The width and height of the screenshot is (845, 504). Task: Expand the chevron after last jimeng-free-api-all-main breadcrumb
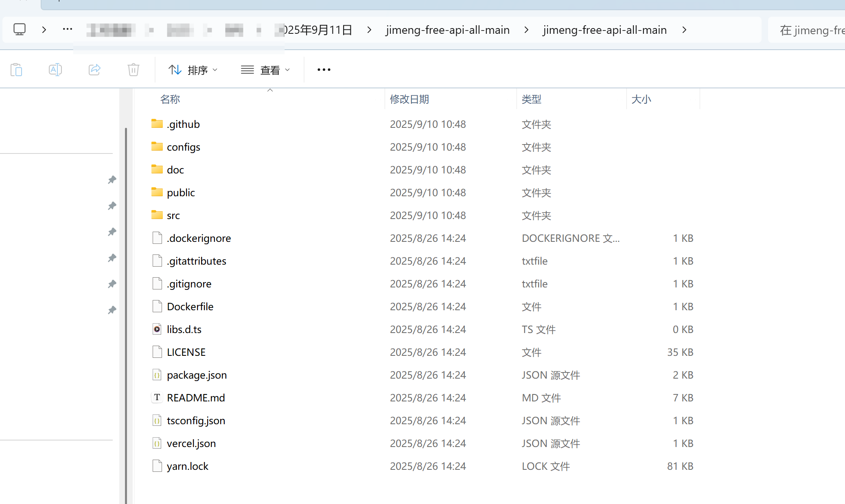684,30
